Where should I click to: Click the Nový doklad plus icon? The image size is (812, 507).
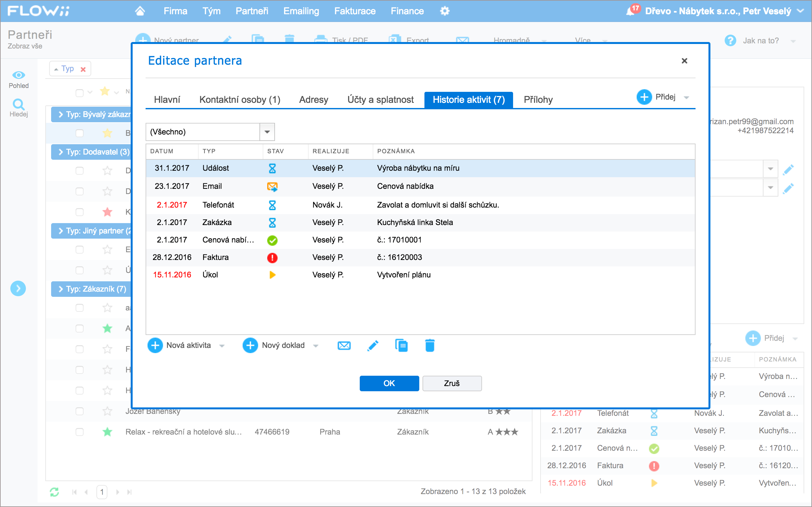250,345
